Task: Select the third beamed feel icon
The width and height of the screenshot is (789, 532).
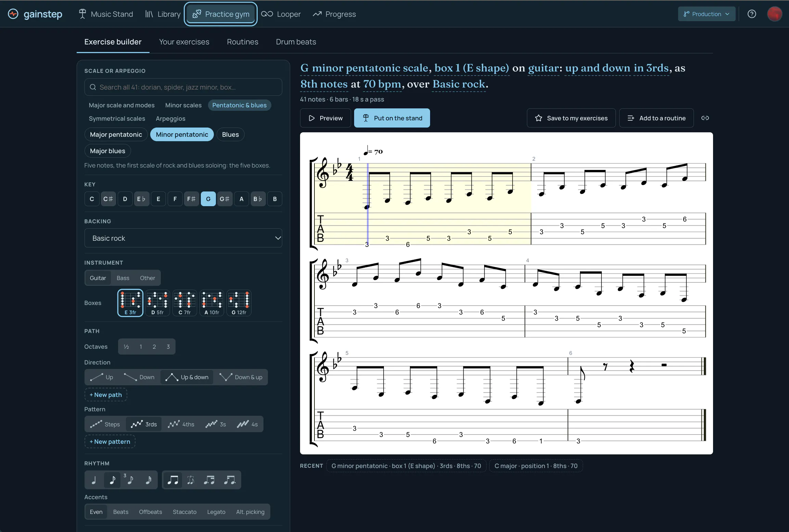Action: pyautogui.click(x=209, y=480)
